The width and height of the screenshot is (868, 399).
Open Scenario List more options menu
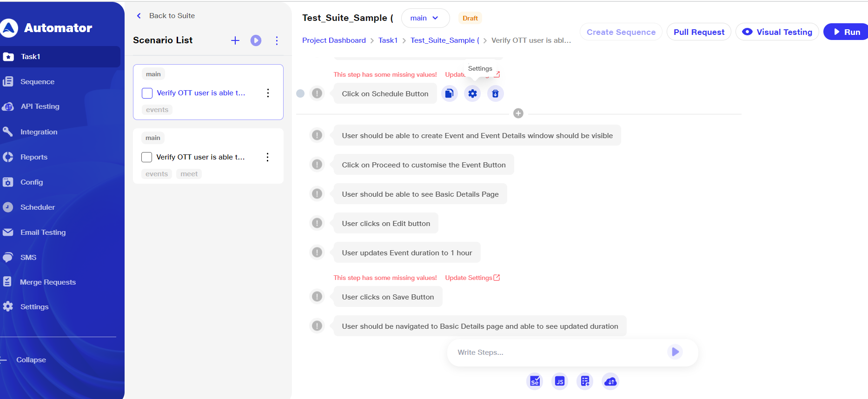[x=277, y=40]
